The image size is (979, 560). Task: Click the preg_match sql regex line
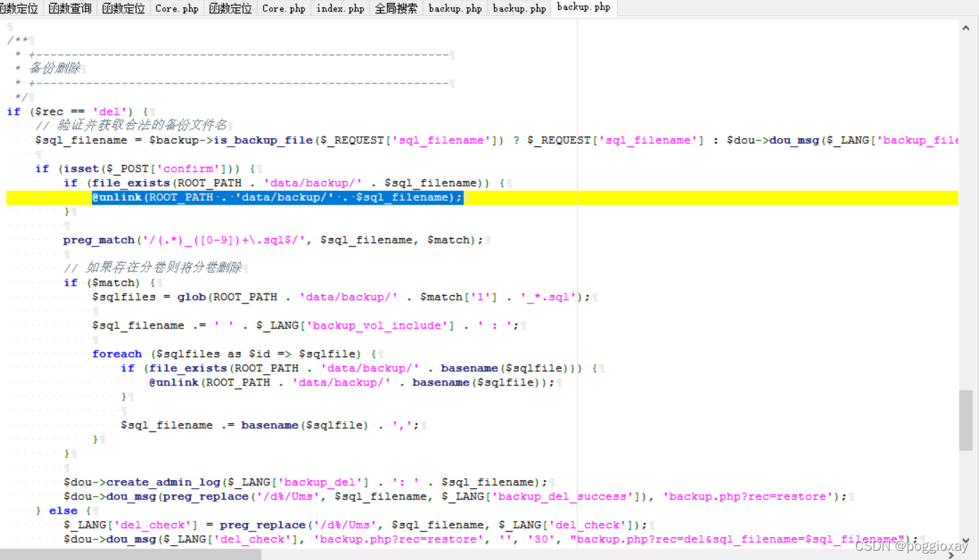pyautogui.click(x=273, y=240)
